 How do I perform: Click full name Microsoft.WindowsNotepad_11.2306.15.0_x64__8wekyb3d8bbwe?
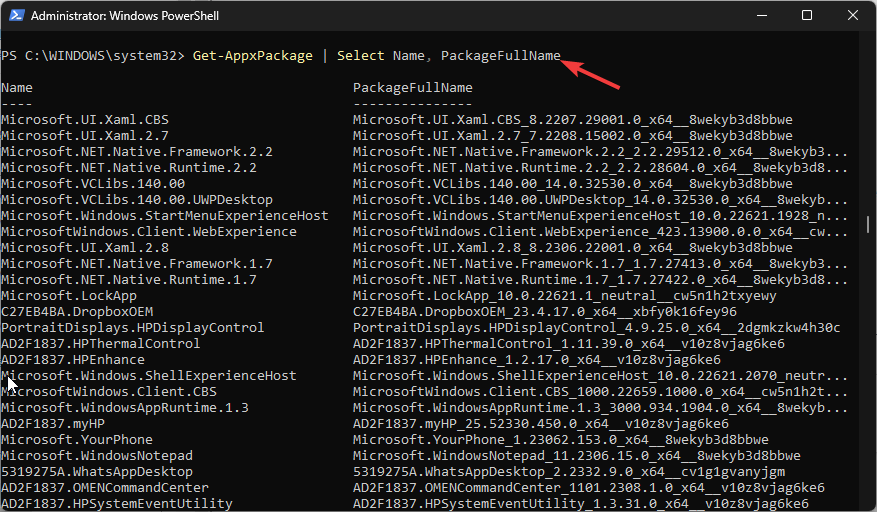point(577,456)
